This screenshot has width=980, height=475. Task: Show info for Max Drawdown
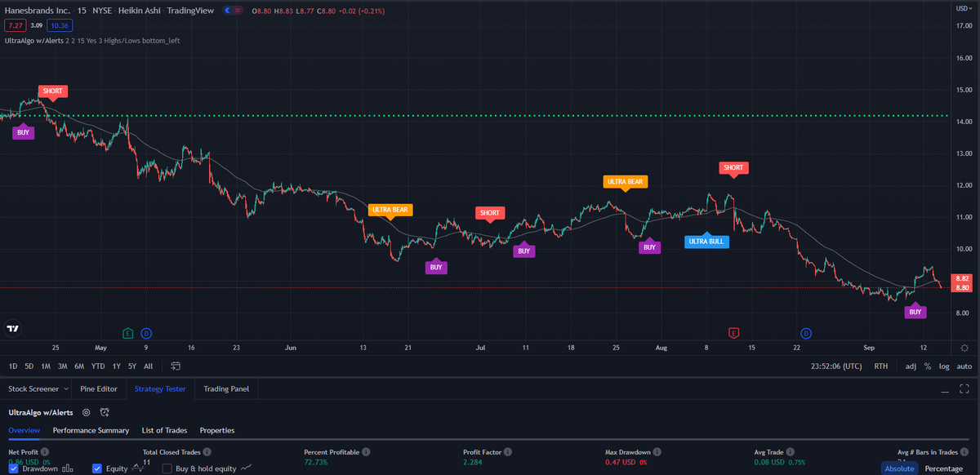657,451
